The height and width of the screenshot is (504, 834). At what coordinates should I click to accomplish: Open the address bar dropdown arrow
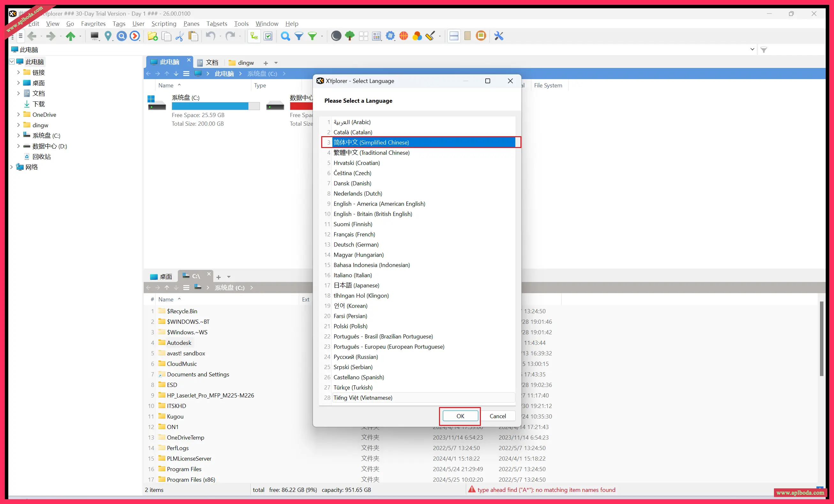pyautogui.click(x=752, y=49)
